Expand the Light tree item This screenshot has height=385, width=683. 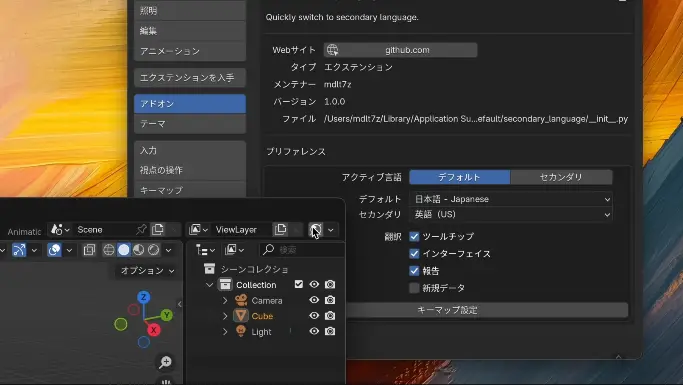coord(225,332)
